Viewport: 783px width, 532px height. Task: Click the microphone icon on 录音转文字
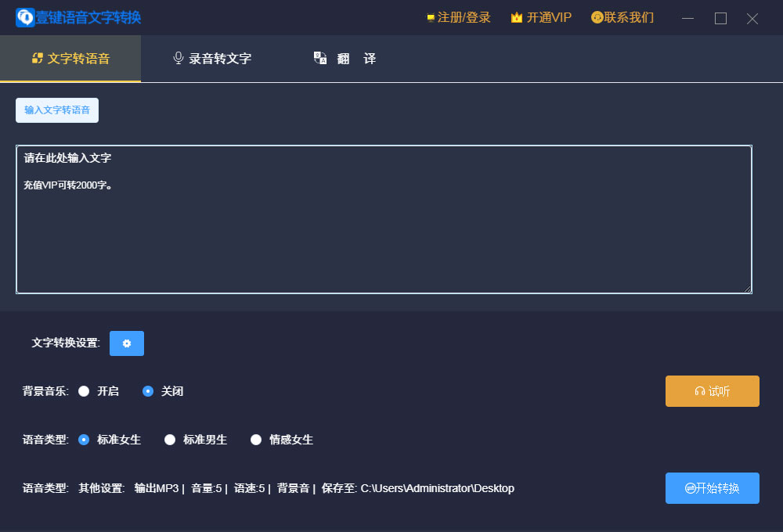[x=179, y=59]
